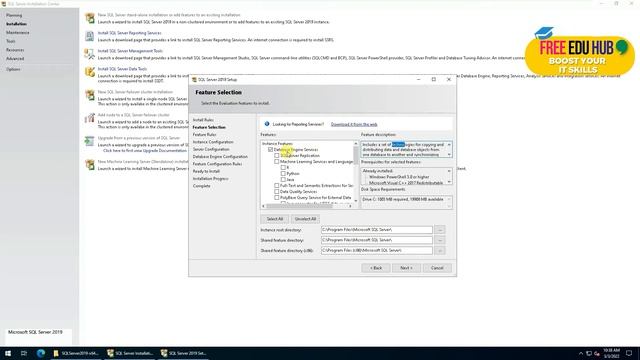This screenshot has height=360, width=640.
Task: Click the Install SQL Server Data Tools icon
Action: coord(90,72)
